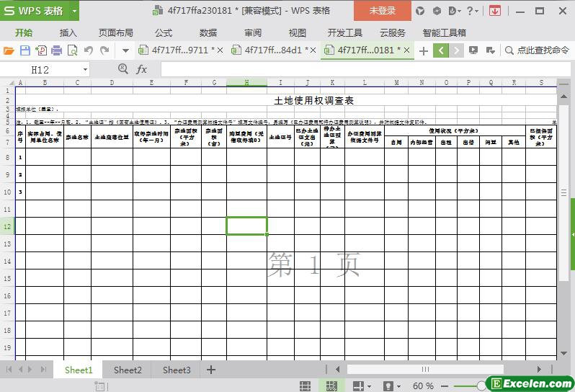Close the 4f717ff...9711 document tab

[x=220, y=50]
